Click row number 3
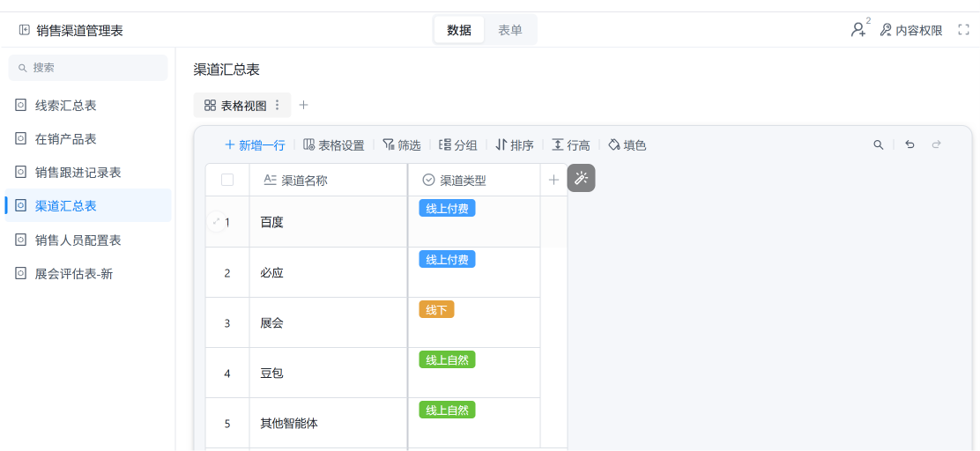Image resolution: width=980 pixels, height=451 pixels. point(227,323)
